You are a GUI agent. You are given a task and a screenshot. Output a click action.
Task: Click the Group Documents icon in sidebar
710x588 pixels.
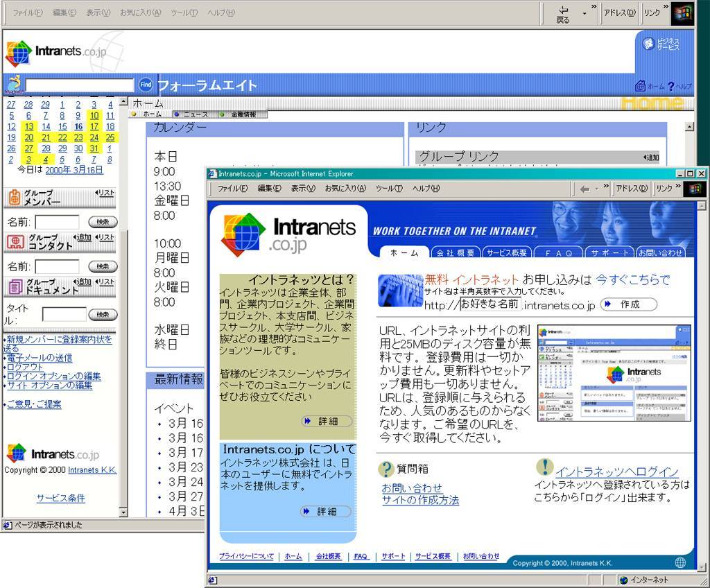[x=15, y=286]
